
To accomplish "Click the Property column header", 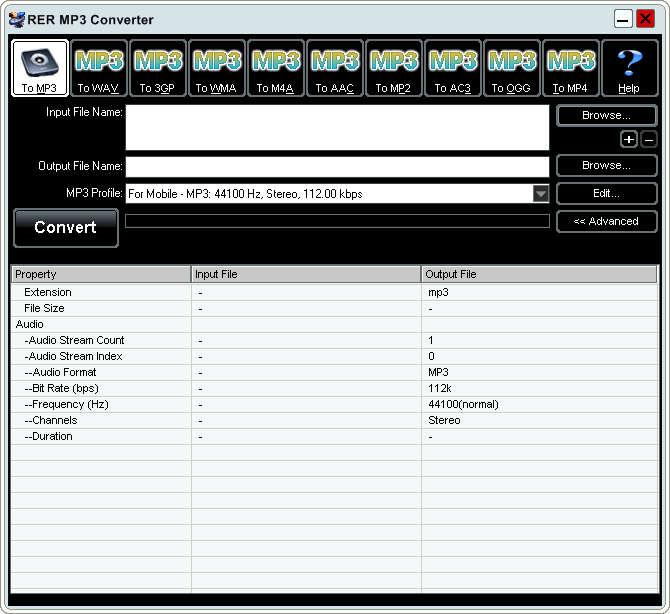I will point(100,274).
